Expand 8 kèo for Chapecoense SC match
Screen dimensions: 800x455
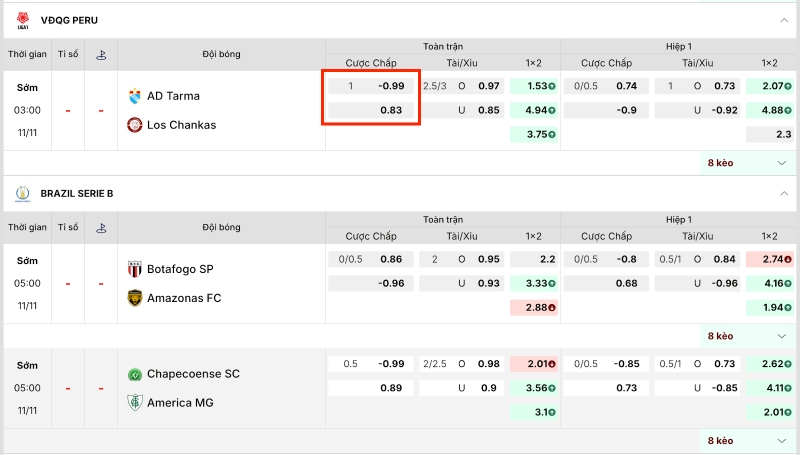(747, 440)
